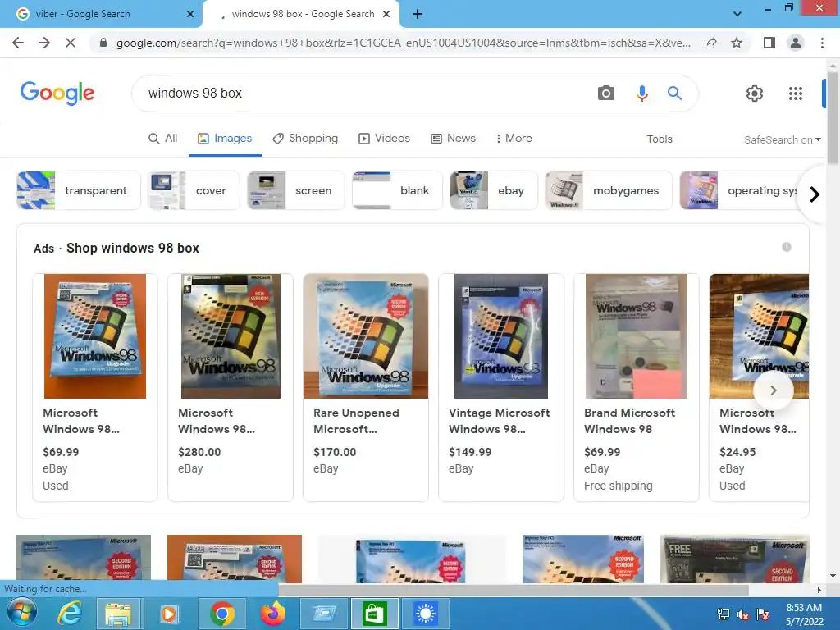This screenshot has height=630, width=840.
Task: Click horizontal page scrollbar
Action: [514, 590]
